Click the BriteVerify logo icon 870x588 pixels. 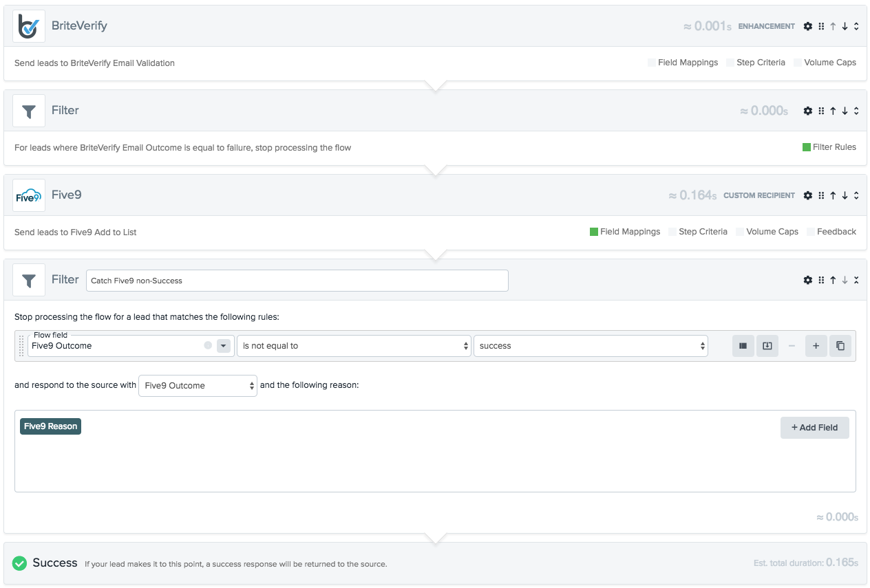click(x=29, y=26)
